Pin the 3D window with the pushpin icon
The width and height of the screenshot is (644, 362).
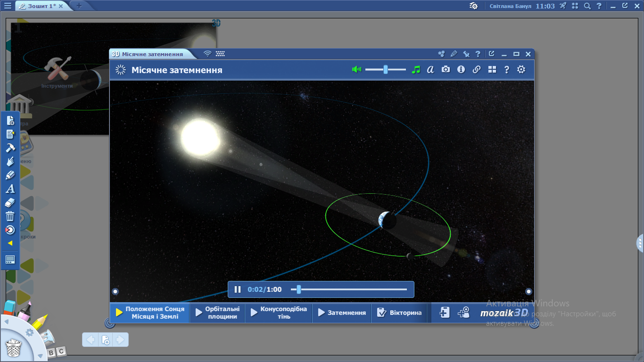466,54
